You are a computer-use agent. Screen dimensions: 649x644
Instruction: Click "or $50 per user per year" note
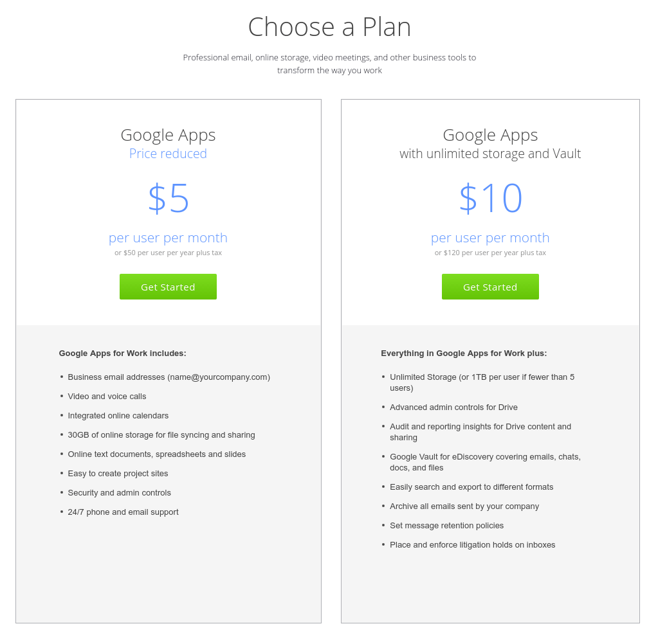pyautogui.click(x=168, y=253)
